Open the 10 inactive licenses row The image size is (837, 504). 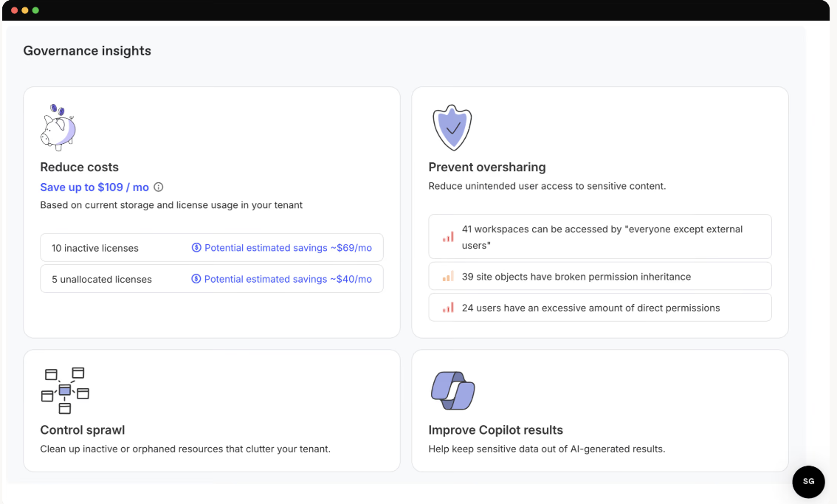click(x=212, y=248)
